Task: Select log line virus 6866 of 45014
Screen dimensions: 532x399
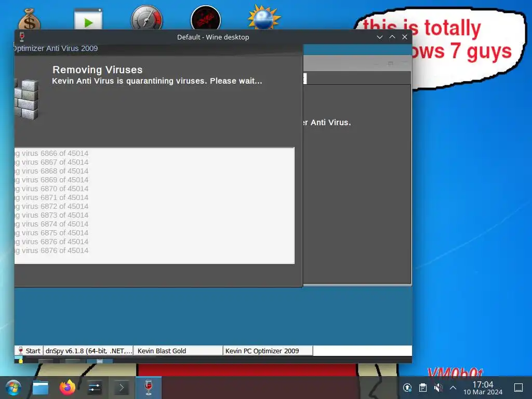Action: (x=51, y=153)
